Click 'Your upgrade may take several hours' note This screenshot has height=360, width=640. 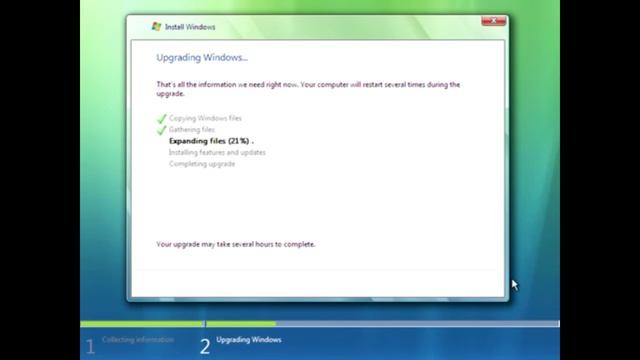click(x=236, y=244)
